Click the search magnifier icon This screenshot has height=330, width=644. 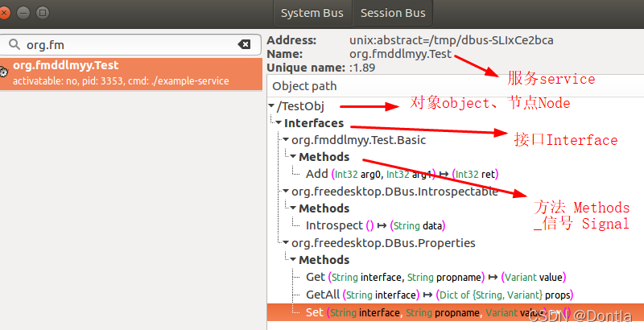click(x=14, y=44)
